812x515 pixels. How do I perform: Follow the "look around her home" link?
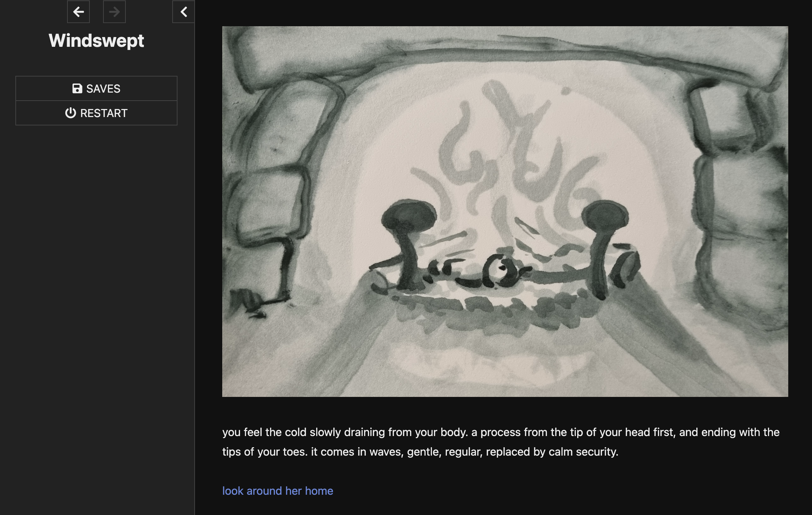pyautogui.click(x=277, y=491)
